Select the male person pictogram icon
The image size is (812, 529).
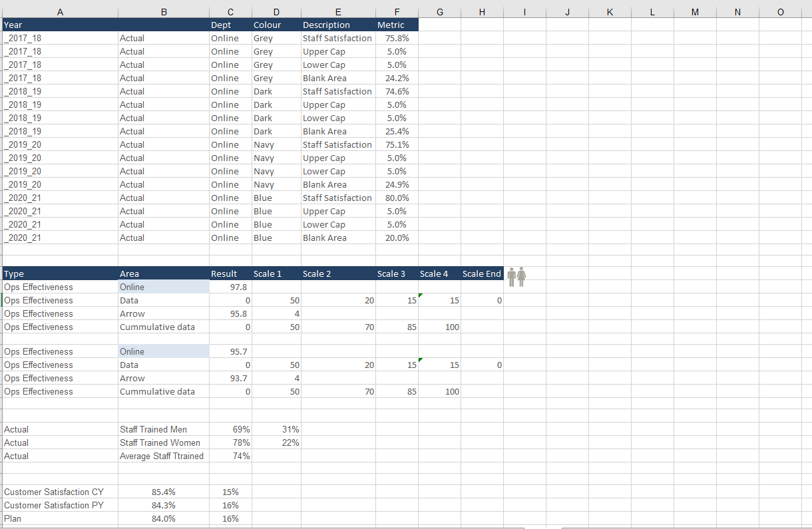[x=512, y=276]
